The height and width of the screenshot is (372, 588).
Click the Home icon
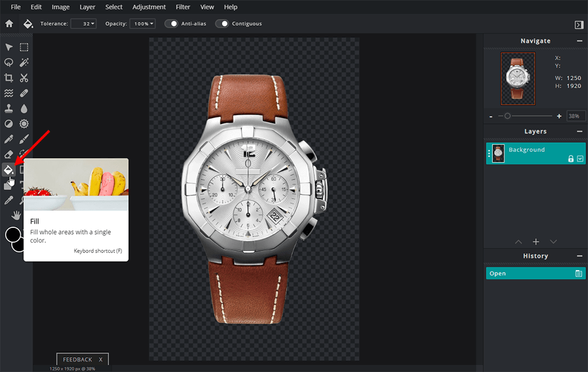click(x=9, y=24)
